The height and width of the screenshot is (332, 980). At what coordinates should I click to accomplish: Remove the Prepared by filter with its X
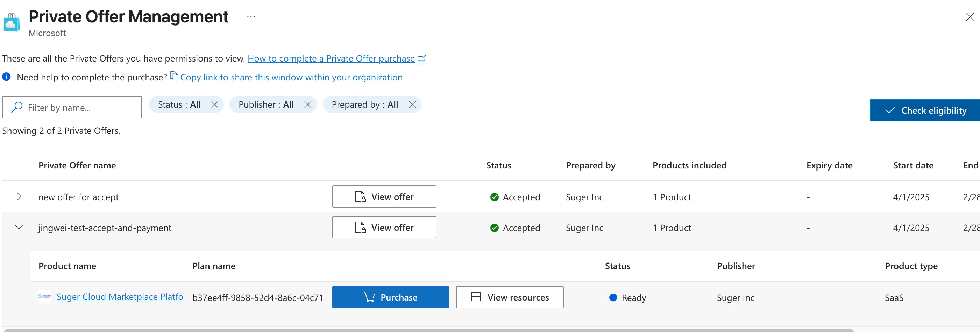point(412,104)
